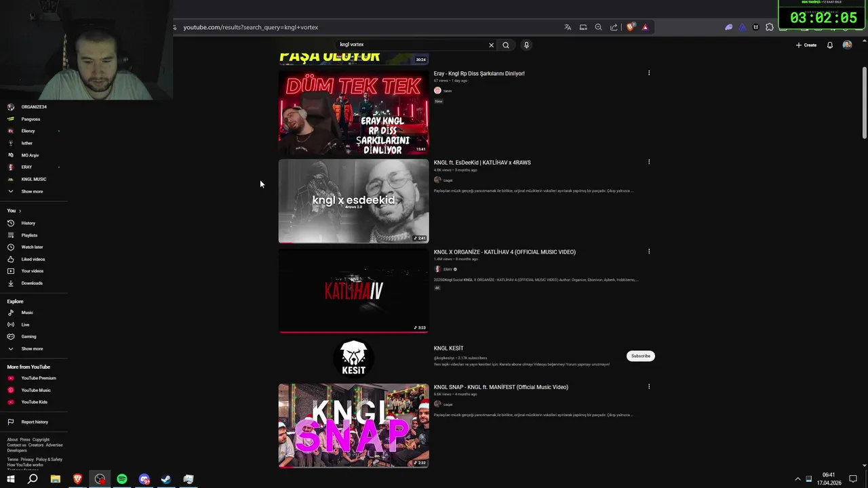Screen dimensions: 868x488
Task: Open title 'KNGL X ORGANİZE - KATLİHAV 4'
Action: click(x=505, y=252)
